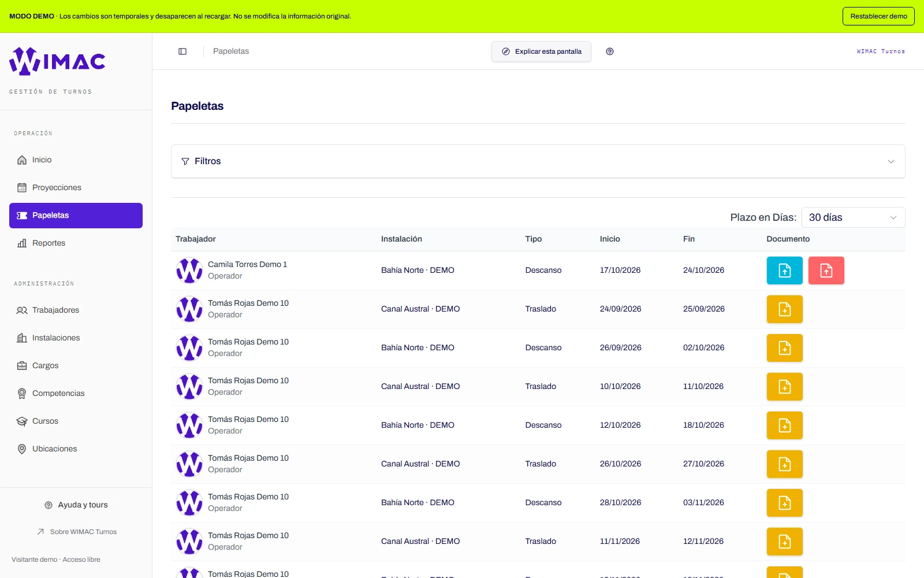Screen dimensions: 924x578
Task: Generate document for the 26/10/2026 Traslado row
Action: [785, 464]
